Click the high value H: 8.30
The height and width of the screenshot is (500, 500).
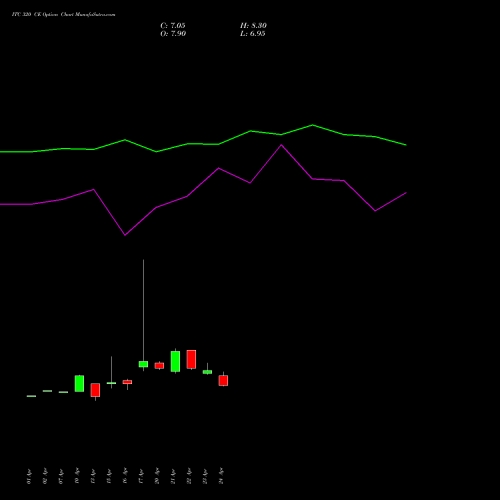tap(253, 26)
